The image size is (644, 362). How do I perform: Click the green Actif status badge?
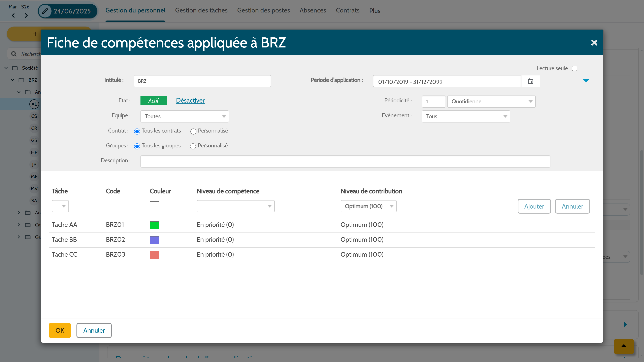[154, 101]
